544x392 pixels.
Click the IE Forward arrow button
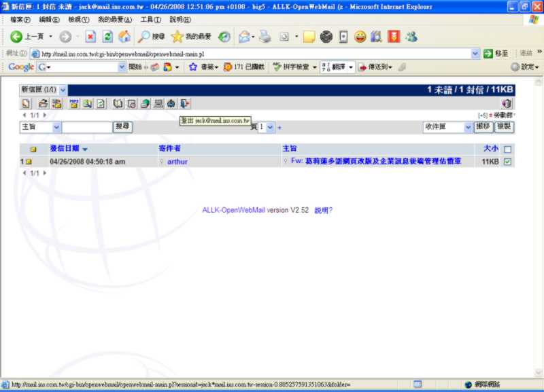[65, 37]
